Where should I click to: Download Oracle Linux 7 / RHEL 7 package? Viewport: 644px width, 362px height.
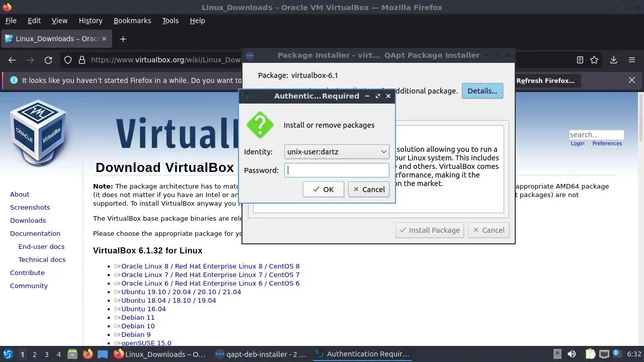tap(210, 275)
